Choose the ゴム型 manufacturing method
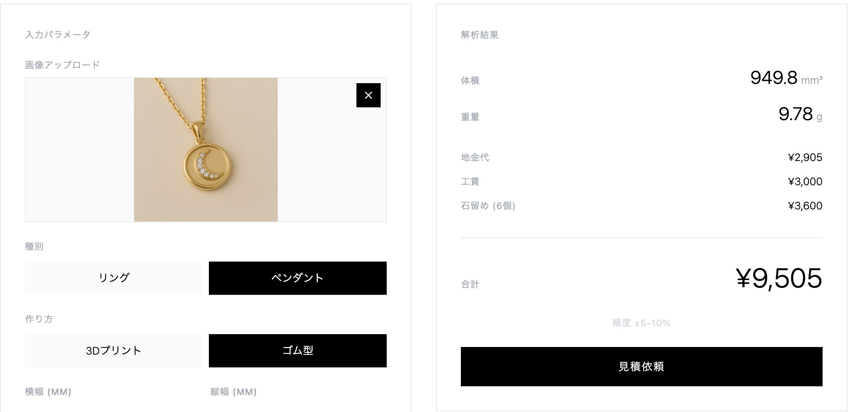 [x=298, y=351]
